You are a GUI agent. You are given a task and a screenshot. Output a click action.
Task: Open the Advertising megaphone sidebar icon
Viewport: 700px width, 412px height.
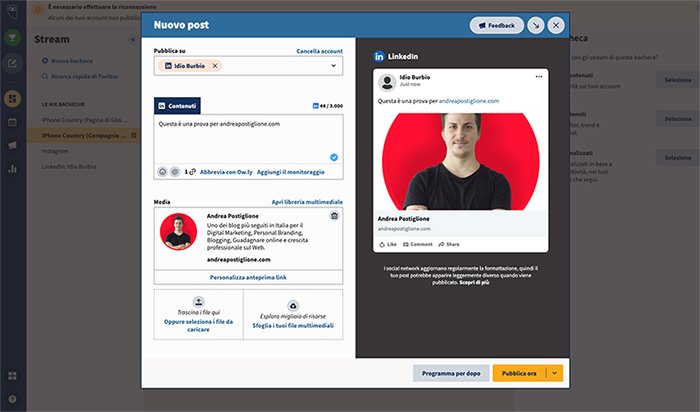pyautogui.click(x=12, y=146)
